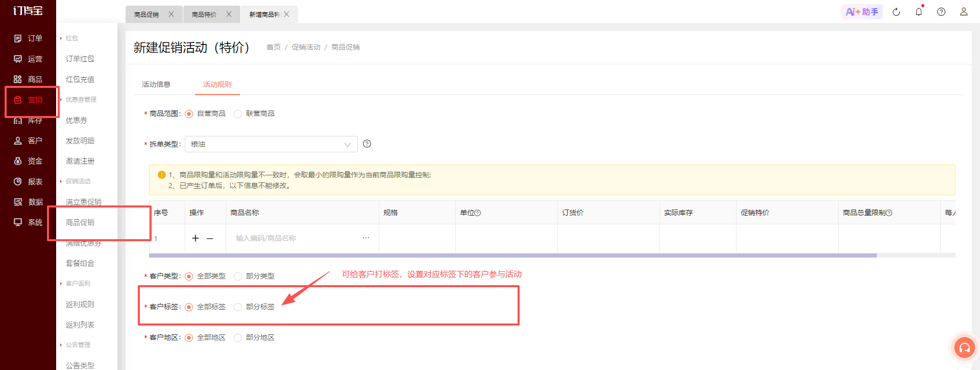This screenshot has height=370, width=980.
Task: Open 返利规则 menu item
Action: click(80, 304)
